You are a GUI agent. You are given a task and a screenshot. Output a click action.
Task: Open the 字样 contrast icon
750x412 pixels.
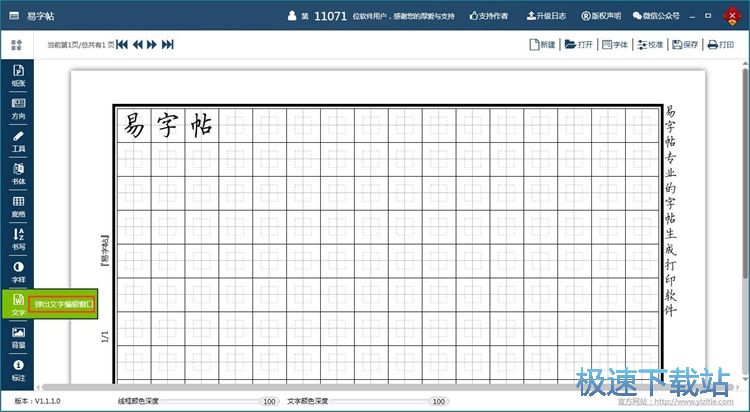coord(18,270)
